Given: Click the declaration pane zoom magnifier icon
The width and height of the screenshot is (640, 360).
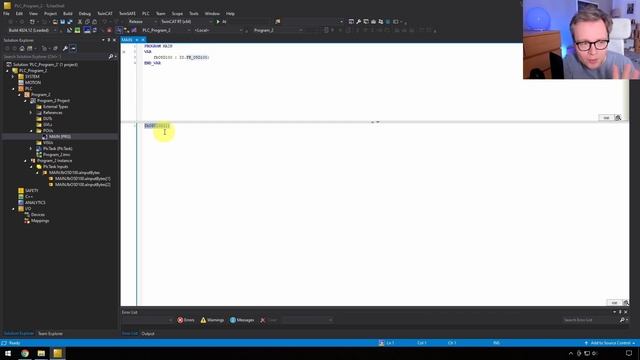Looking at the screenshot, I should [618, 118].
